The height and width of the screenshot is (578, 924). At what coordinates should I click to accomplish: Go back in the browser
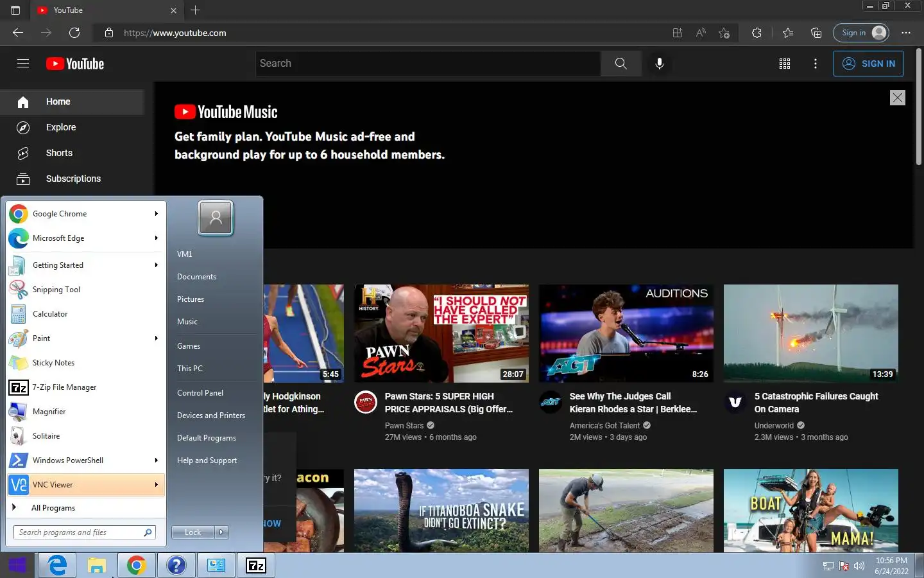coord(18,33)
